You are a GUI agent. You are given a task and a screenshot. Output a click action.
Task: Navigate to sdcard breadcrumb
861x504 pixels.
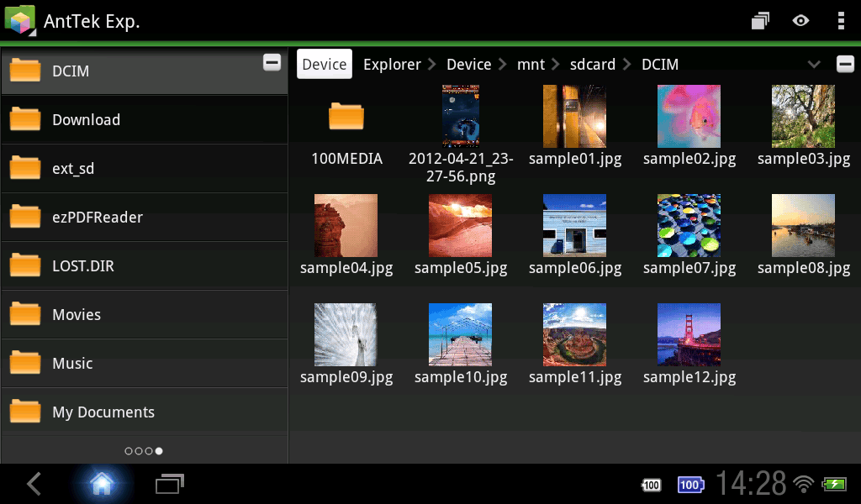(593, 64)
